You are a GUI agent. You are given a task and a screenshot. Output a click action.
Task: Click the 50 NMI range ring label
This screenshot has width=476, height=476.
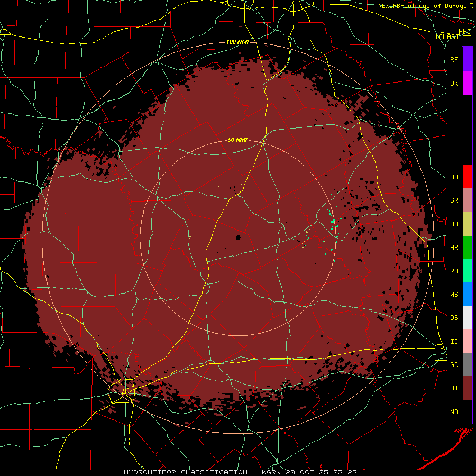(237, 140)
